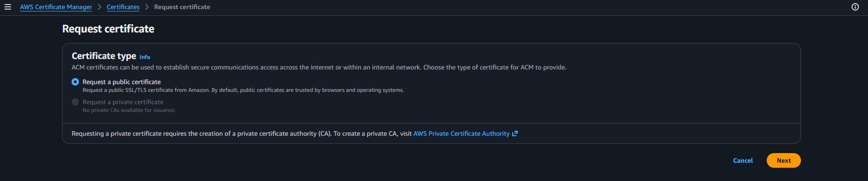Click the Request certificate page heading
Viewport: 868px width, 181px height.
pos(108,29)
